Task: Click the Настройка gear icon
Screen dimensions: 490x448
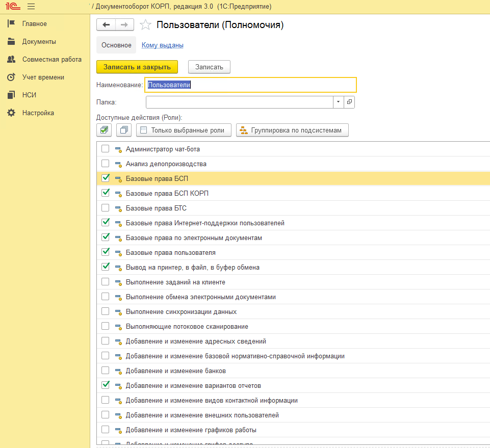Action: pyautogui.click(x=11, y=113)
